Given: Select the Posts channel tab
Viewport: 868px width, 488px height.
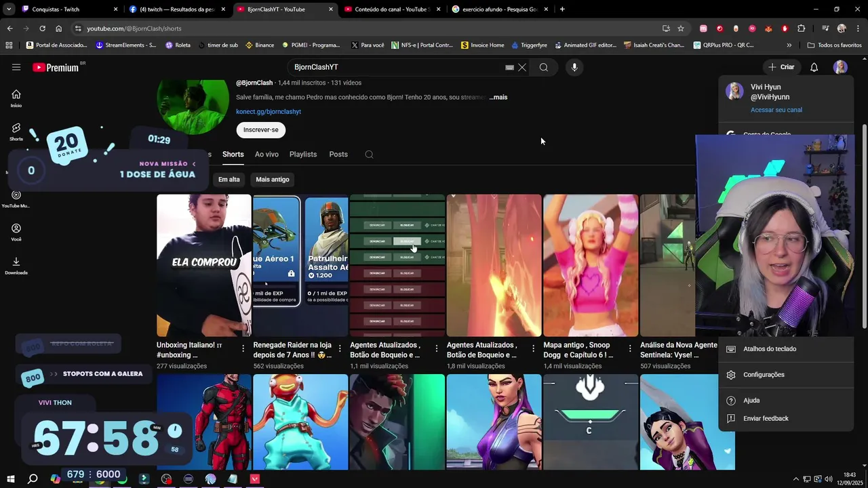Looking at the screenshot, I should [x=338, y=155].
